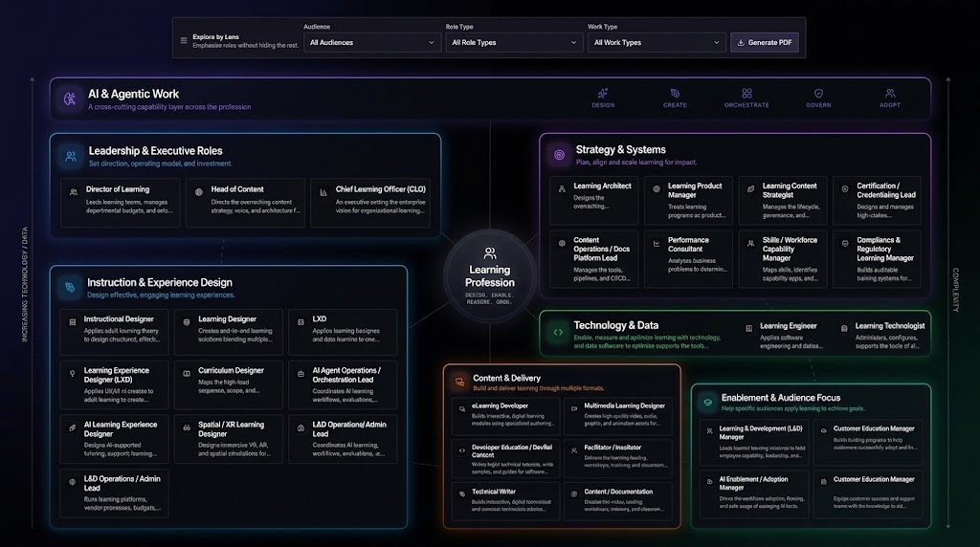Select the Govern shield icon
The height and width of the screenshot is (547, 980).
[819, 94]
